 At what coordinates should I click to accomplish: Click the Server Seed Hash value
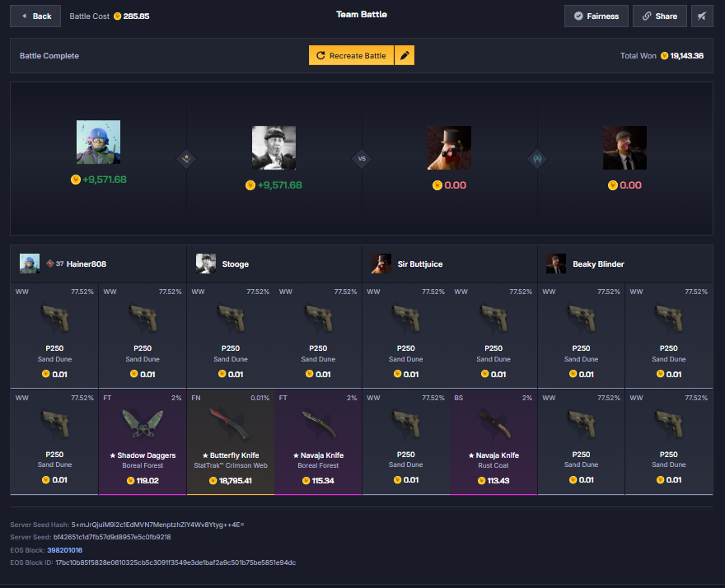[x=157, y=525]
